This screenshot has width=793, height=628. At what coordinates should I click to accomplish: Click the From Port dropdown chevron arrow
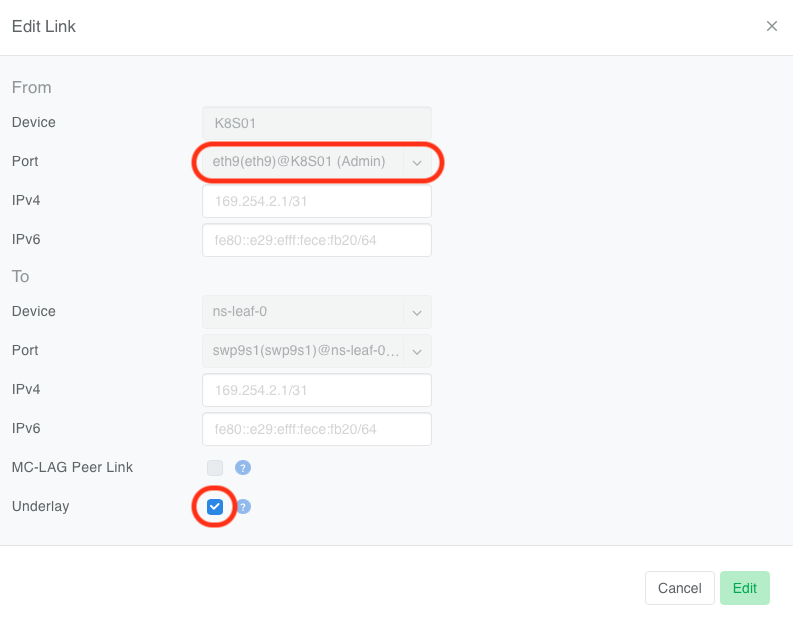click(417, 162)
